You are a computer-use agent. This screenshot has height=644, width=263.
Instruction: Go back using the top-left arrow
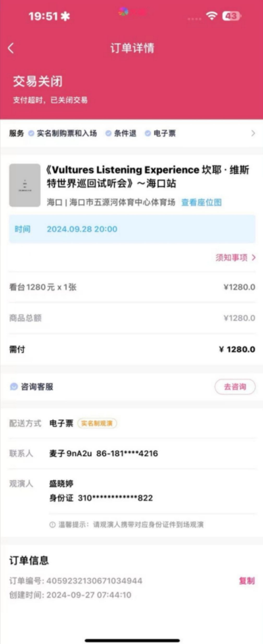pyautogui.click(x=11, y=48)
